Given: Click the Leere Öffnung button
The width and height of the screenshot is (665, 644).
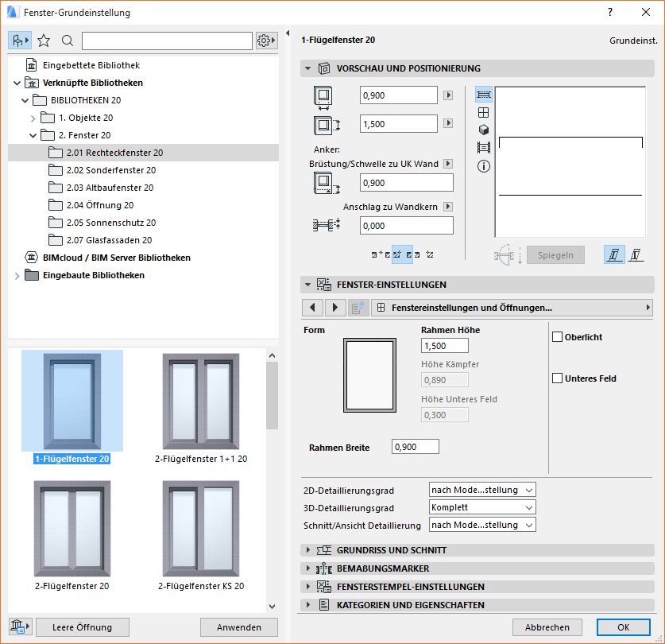Looking at the screenshot, I should (82, 627).
